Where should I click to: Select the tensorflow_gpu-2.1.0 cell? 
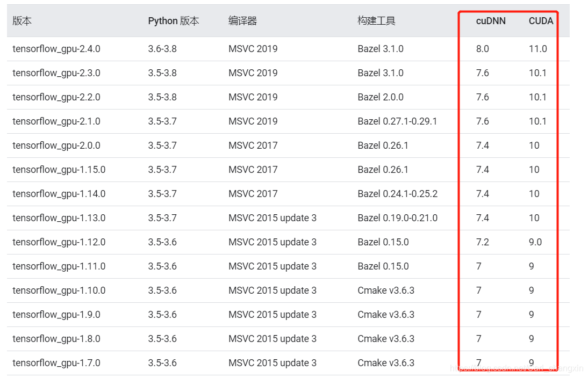(x=56, y=121)
